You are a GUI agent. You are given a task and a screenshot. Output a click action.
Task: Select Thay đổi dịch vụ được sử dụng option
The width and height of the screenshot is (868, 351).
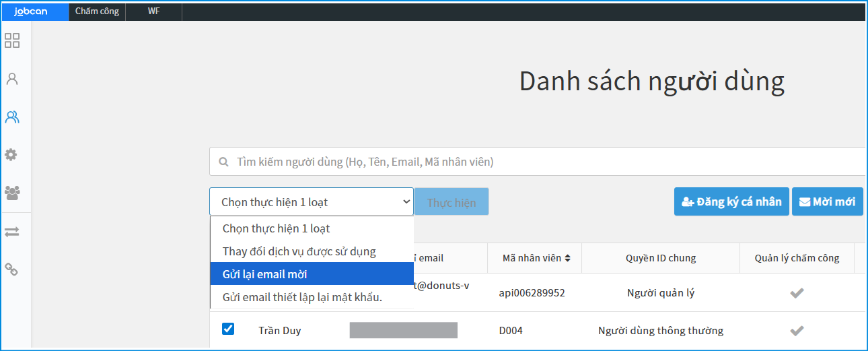[x=299, y=251]
